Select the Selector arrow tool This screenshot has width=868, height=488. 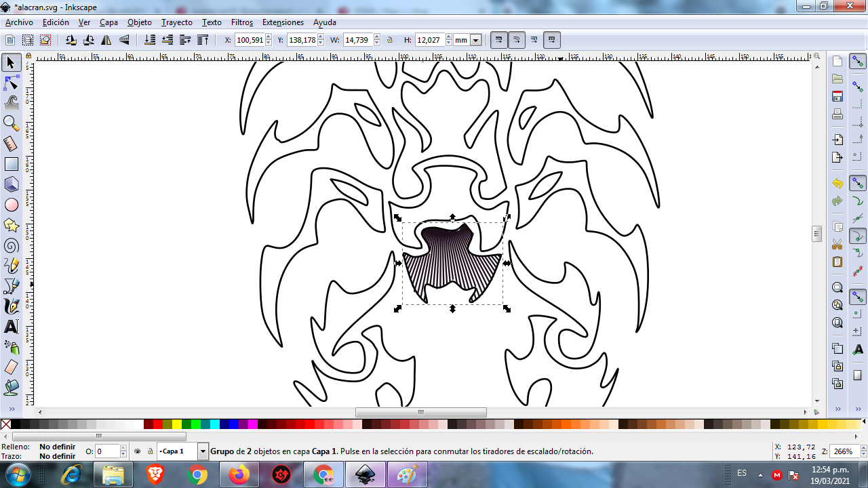[x=11, y=63]
